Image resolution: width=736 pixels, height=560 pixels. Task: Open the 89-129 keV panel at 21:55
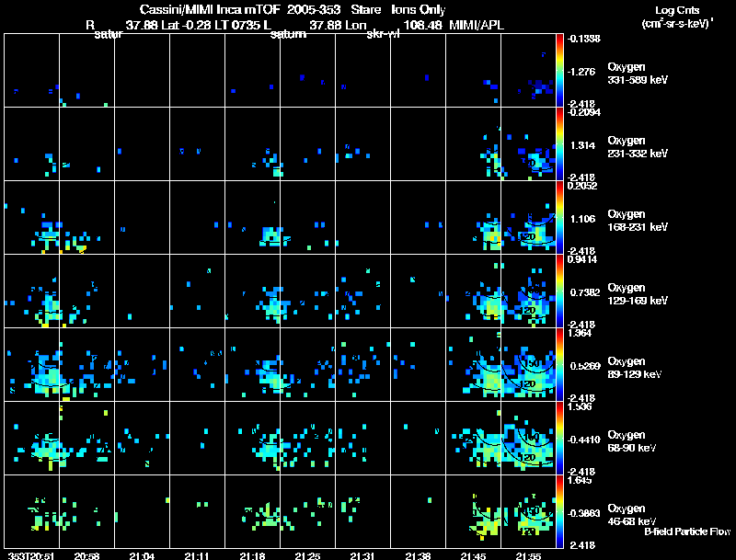click(x=528, y=365)
